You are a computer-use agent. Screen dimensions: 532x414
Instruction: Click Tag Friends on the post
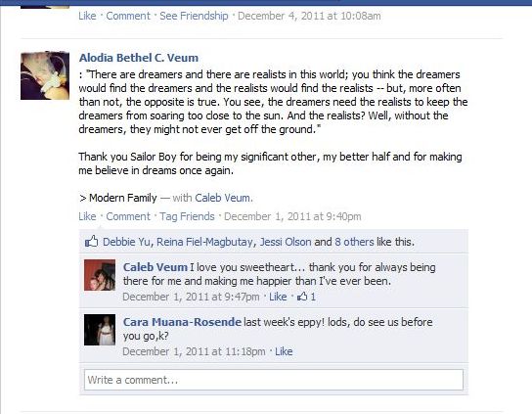point(187,216)
